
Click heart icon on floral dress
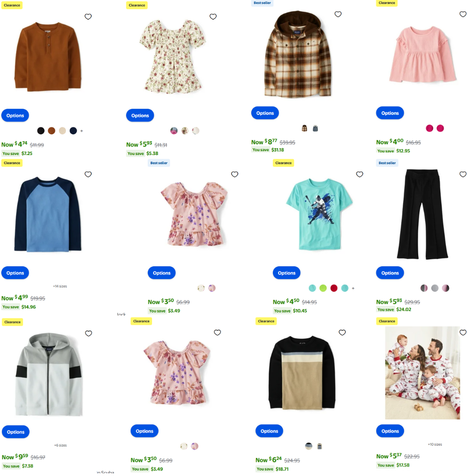tap(213, 17)
